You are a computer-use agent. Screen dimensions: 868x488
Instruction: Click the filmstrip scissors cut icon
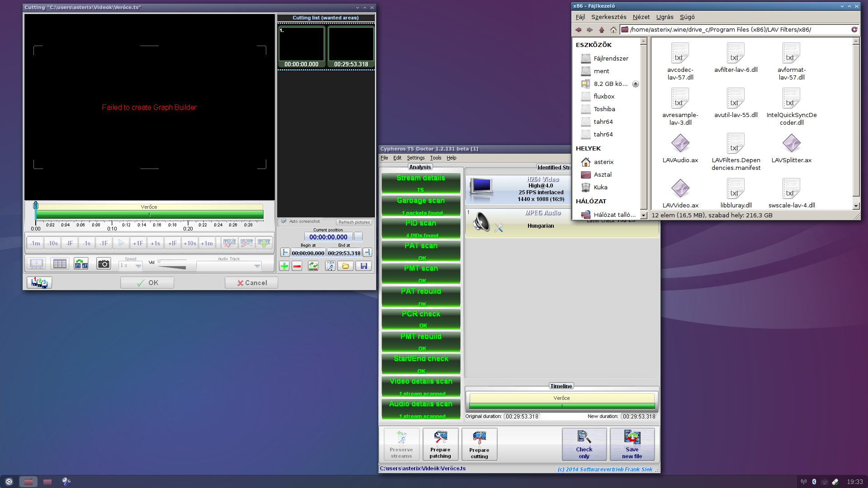coord(247,243)
